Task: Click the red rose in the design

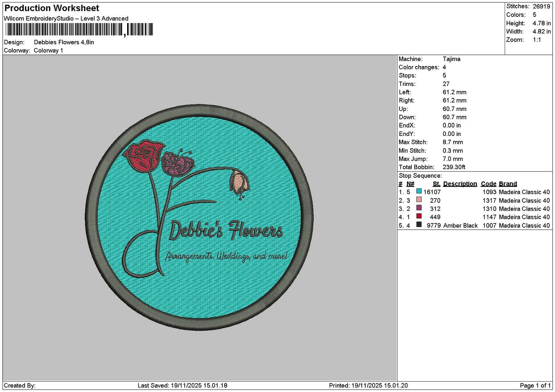Action: [143, 155]
